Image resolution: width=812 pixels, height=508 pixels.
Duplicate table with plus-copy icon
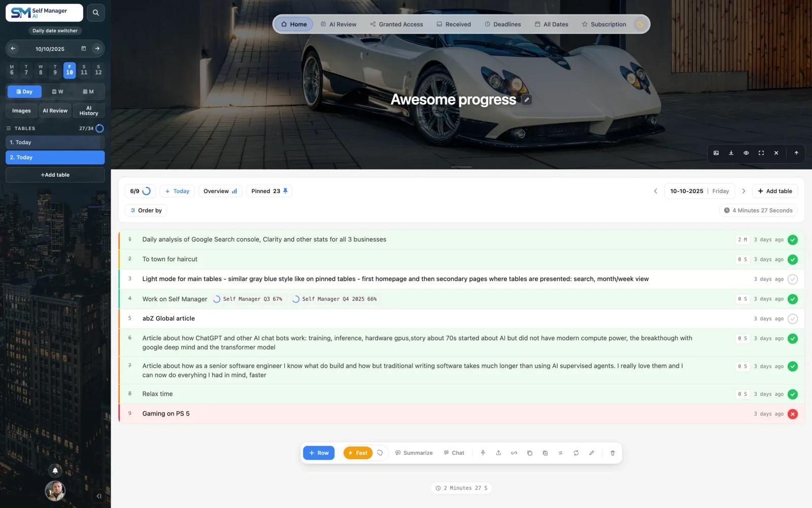pyautogui.click(x=545, y=453)
